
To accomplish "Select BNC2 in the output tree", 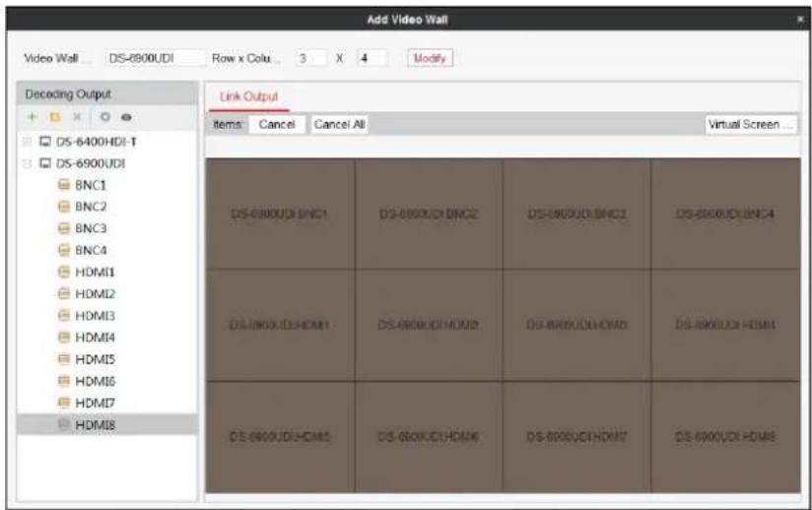I will (91, 207).
